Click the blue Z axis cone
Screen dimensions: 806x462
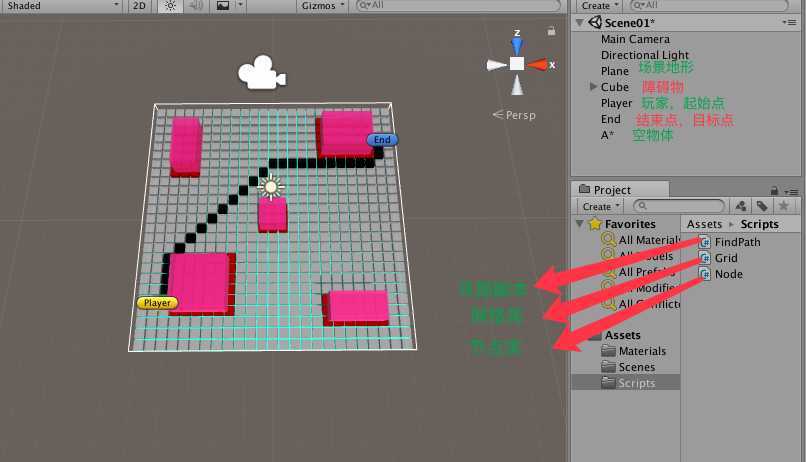click(x=517, y=45)
